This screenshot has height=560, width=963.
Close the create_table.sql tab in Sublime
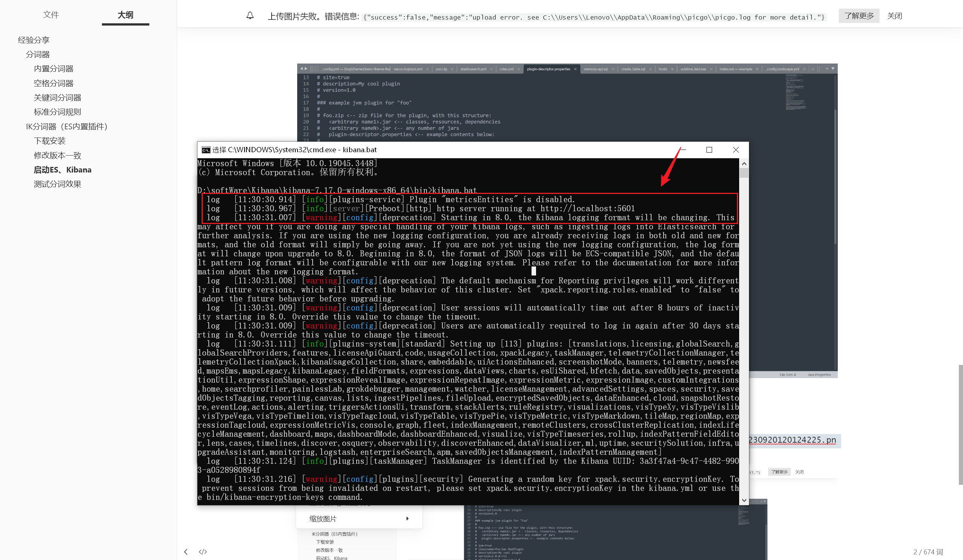(x=650, y=69)
